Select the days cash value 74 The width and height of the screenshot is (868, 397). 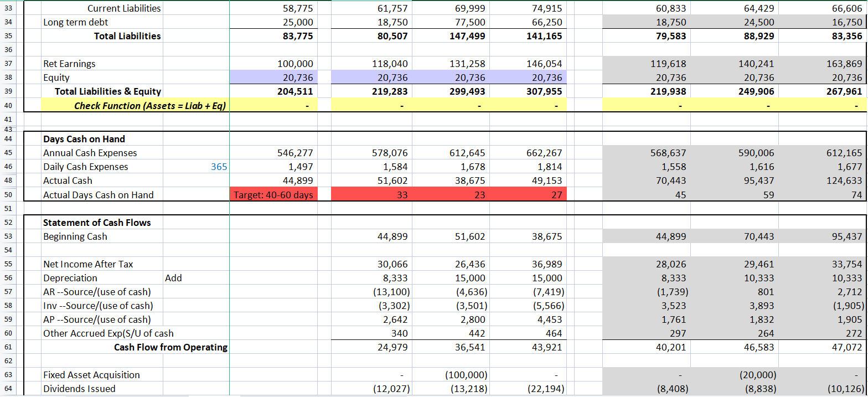(856, 195)
